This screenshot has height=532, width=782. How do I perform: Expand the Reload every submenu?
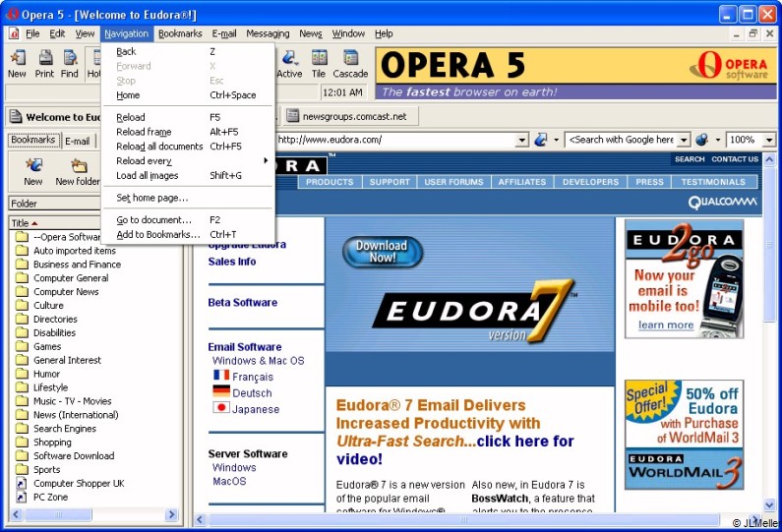pyautogui.click(x=188, y=160)
